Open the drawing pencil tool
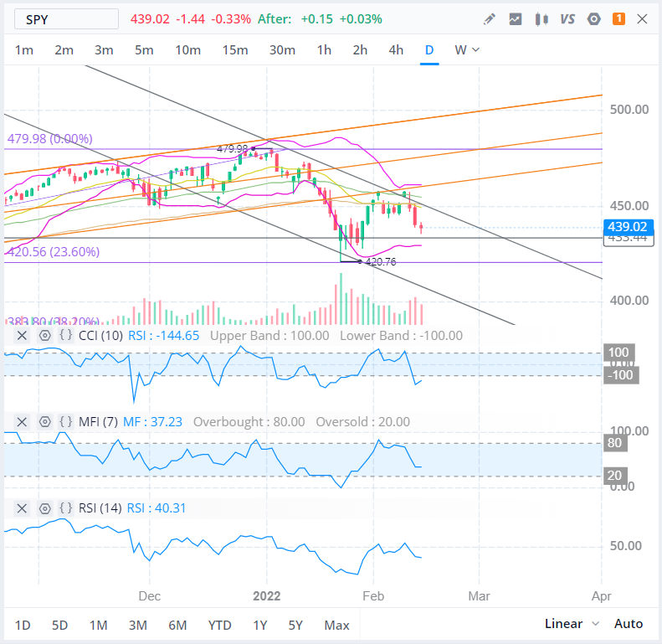 coord(490,19)
